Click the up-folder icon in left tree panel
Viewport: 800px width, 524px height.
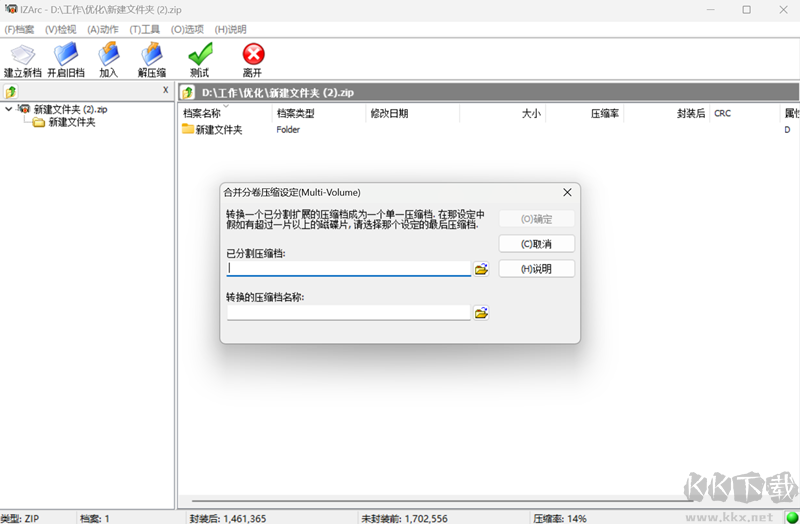coord(11,91)
